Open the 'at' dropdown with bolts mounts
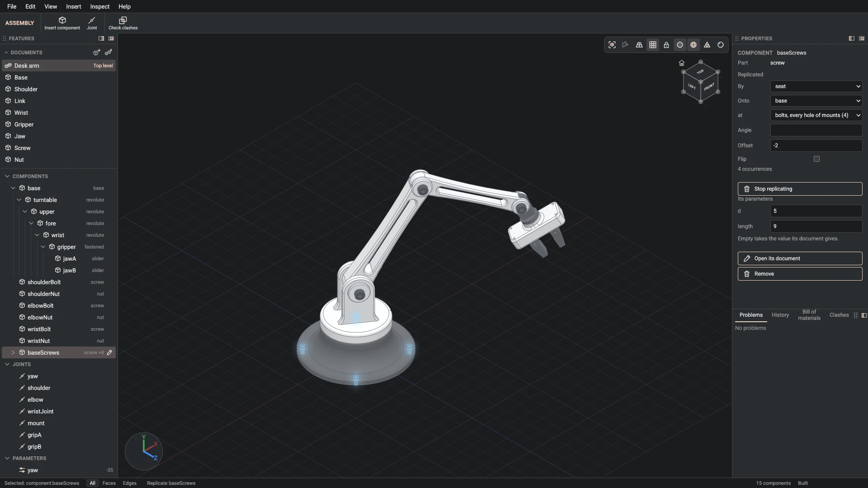The image size is (868, 488). [816, 115]
